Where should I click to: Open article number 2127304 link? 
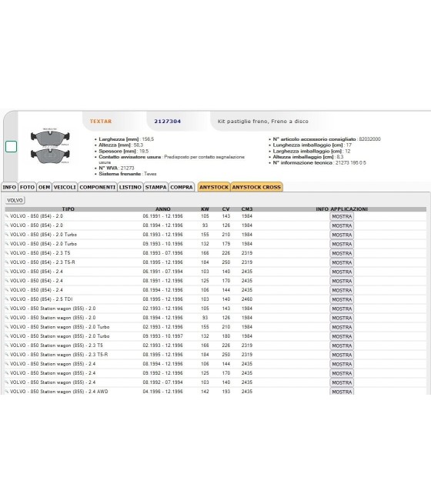coord(168,121)
